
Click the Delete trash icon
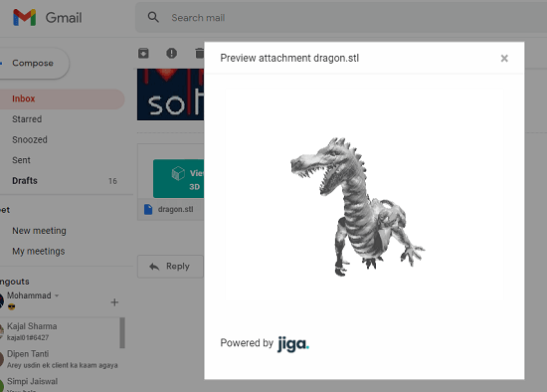click(x=199, y=54)
